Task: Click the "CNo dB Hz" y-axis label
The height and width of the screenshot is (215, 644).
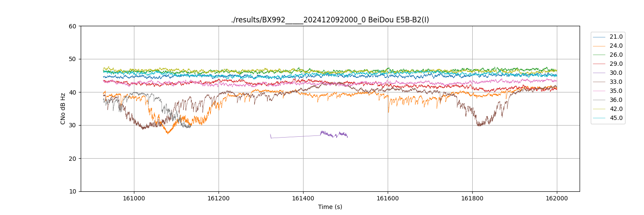Action: pyautogui.click(x=63, y=109)
